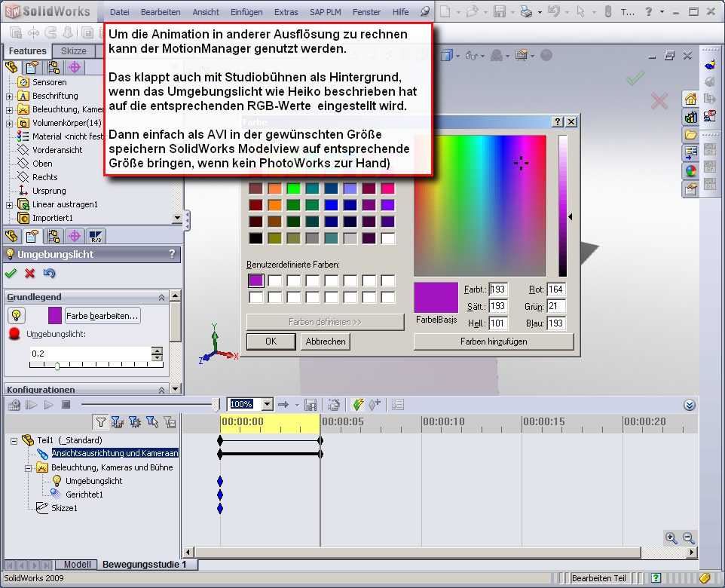Click the Rebuild traffic-light icon
The height and width of the screenshot is (588, 725).
(x=608, y=11)
